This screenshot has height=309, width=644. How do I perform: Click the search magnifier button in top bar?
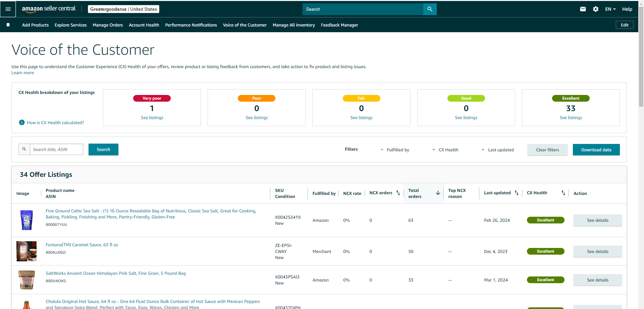[430, 9]
